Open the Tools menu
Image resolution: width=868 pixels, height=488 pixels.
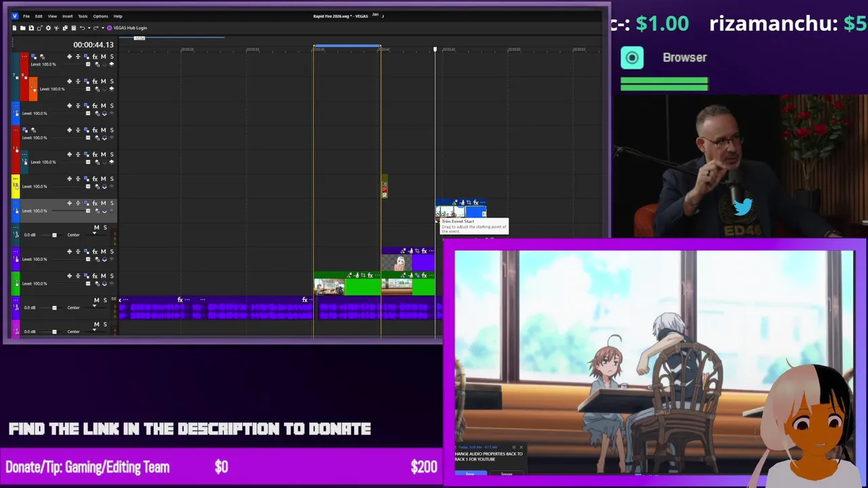83,16
